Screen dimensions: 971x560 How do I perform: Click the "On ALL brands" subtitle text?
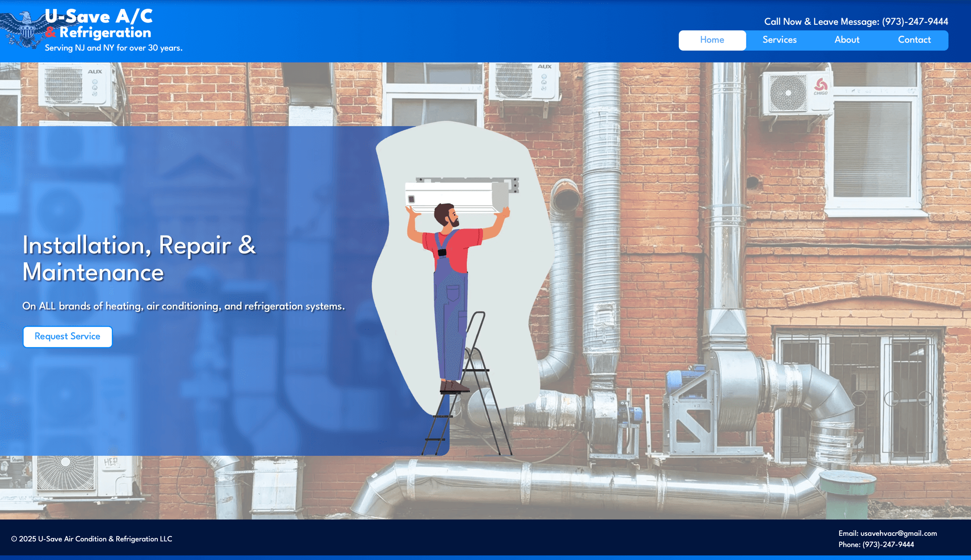pyautogui.click(x=183, y=306)
